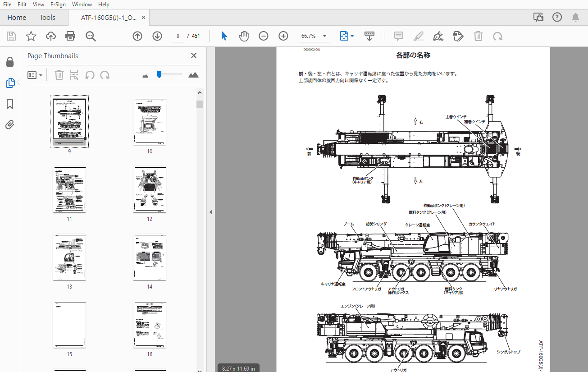Activate the Hand pan tool

click(x=244, y=36)
